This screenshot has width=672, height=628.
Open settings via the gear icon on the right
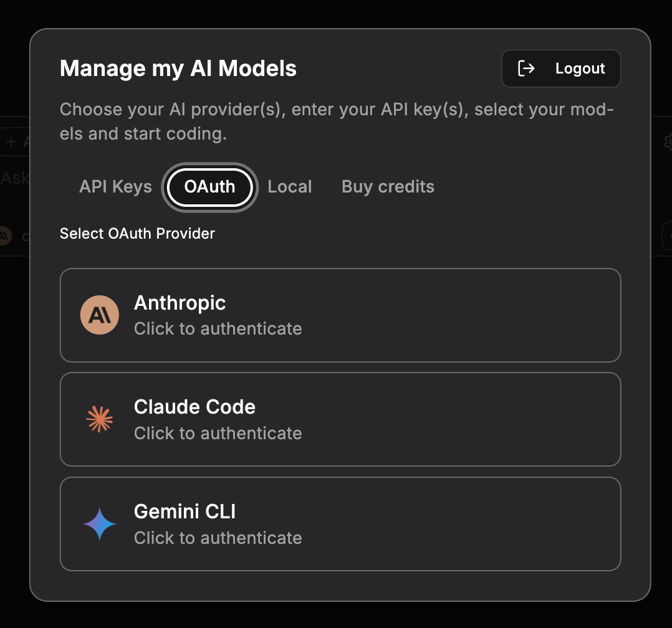click(669, 142)
